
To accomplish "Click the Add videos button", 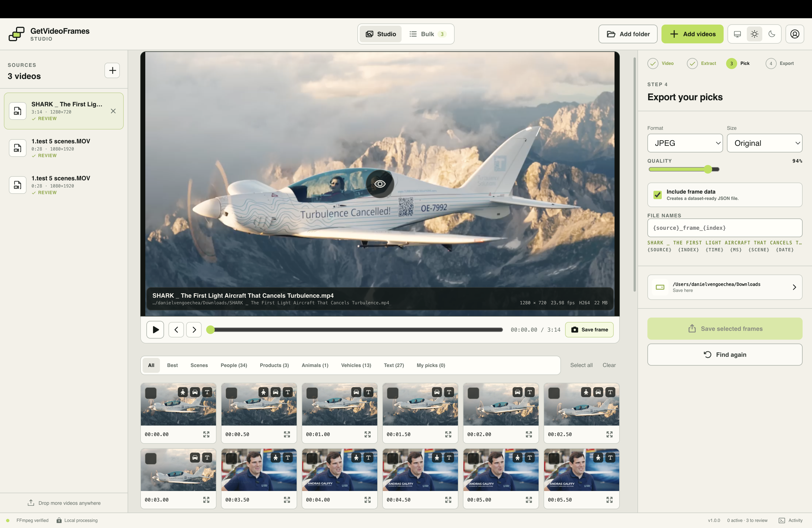I will 692,34.
